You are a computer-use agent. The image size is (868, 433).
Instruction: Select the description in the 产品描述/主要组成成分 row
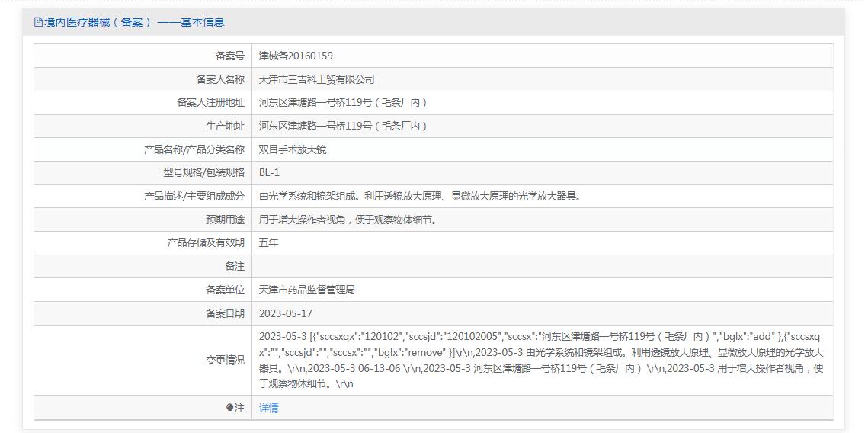(421, 196)
